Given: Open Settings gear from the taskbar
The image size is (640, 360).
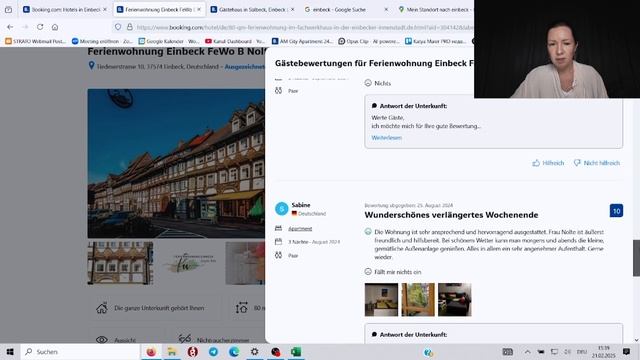Looking at the screenshot, I should click(255, 352).
